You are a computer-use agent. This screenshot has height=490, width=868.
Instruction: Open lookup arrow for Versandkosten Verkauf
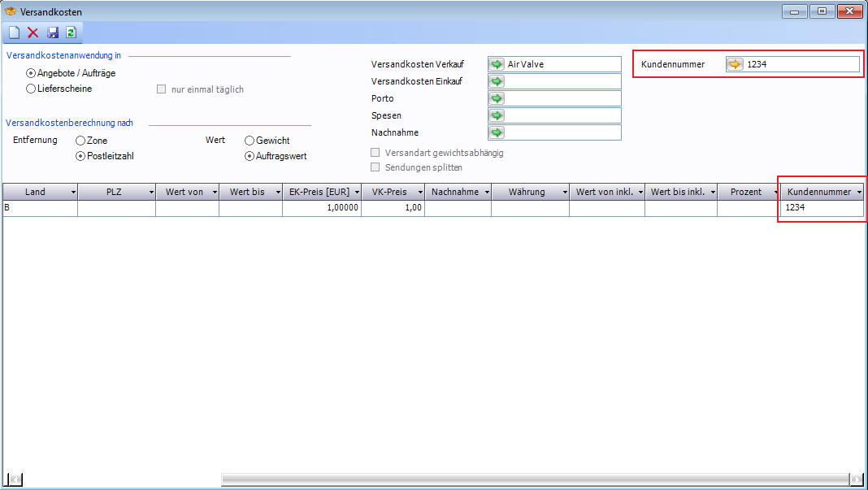pos(496,64)
